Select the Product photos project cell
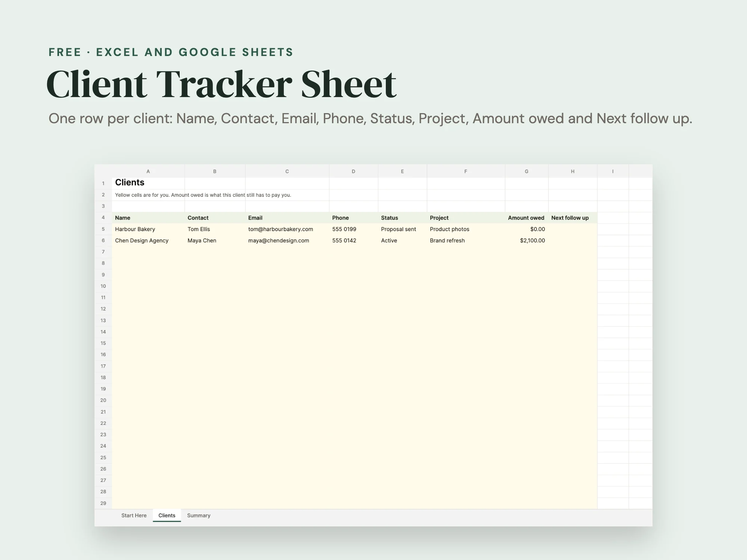Viewport: 747px width, 560px height. coord(466,229)
